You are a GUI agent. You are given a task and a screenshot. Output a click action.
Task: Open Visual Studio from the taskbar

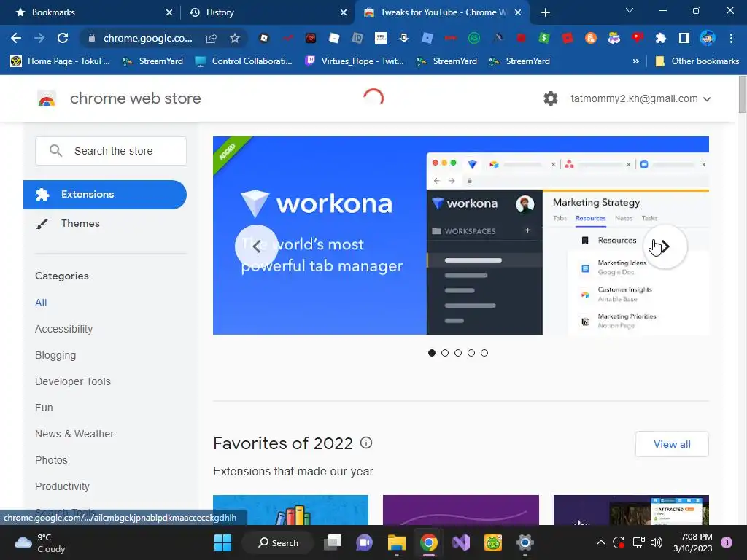461,542
